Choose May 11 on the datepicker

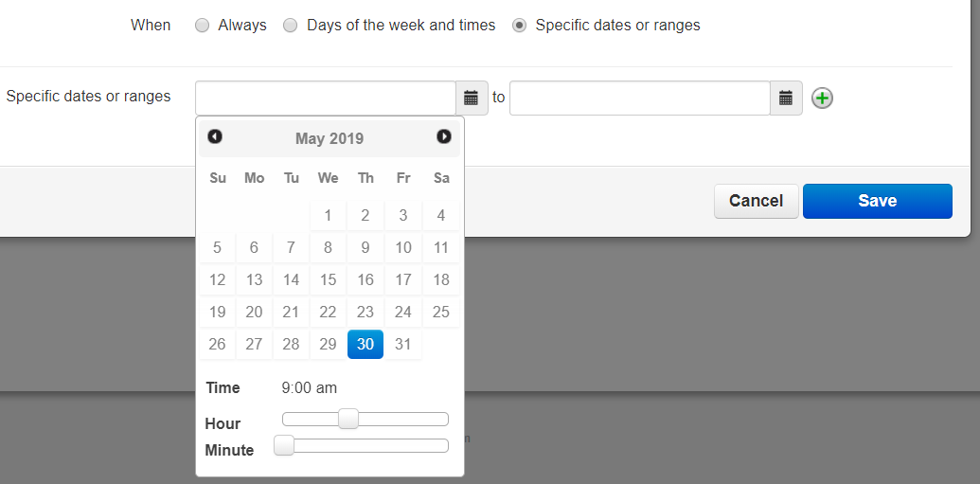tap(441, 247)
